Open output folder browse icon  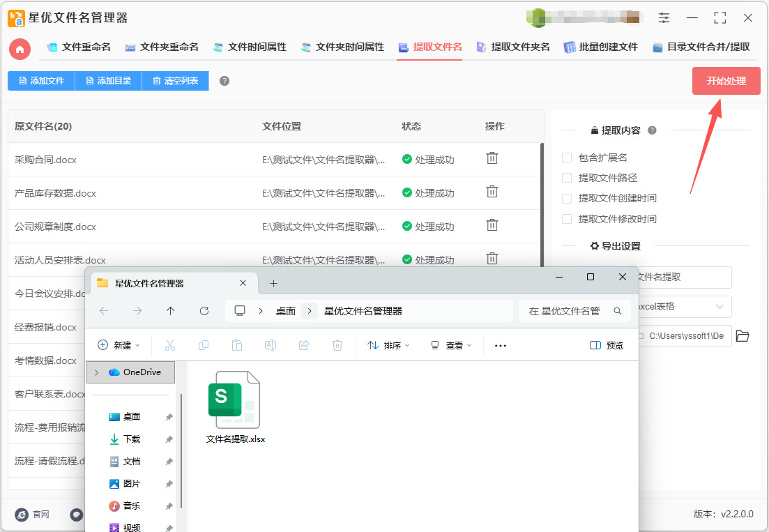tap(743, 336)
